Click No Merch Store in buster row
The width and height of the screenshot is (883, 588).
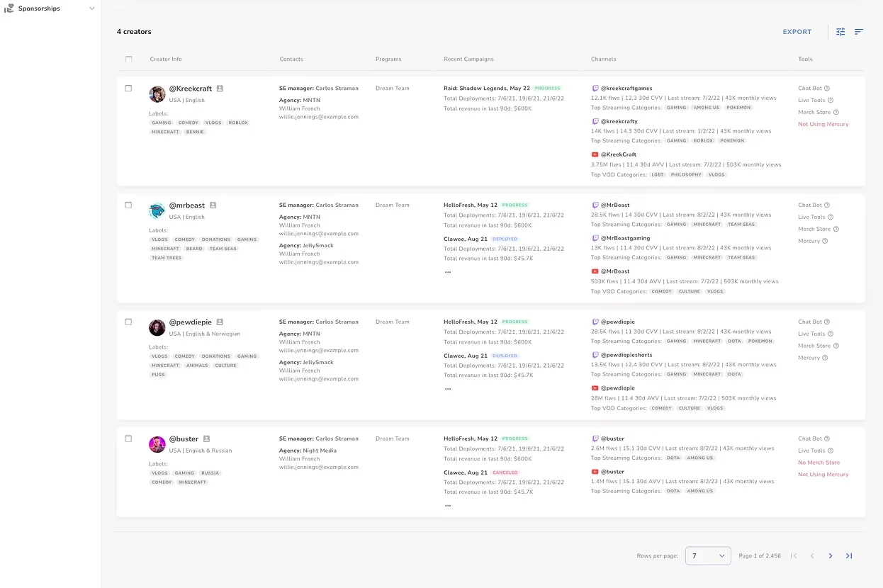click(819, 463)
